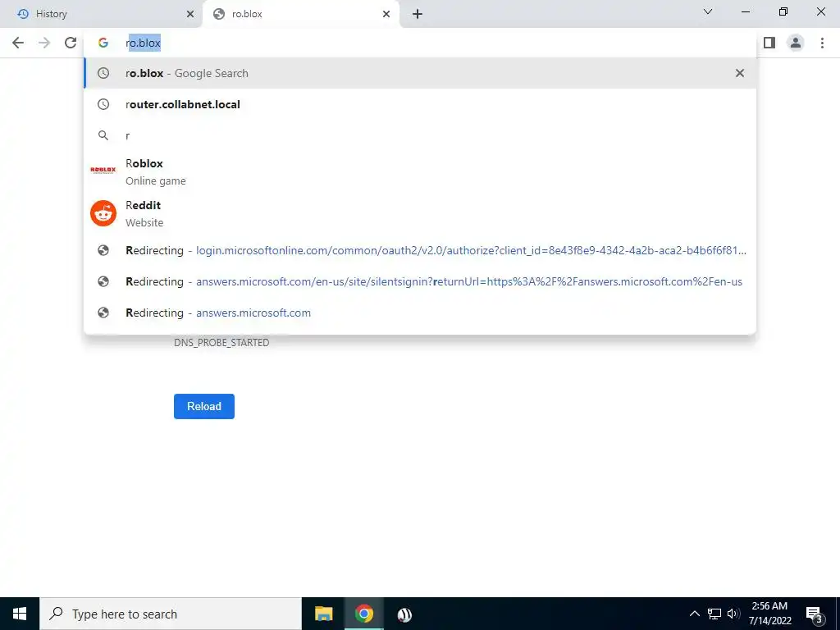Image resolution: width=840 pixels, height=630 pixels.
Task: Show hidden system tray icons
Action: coord(694,614)
